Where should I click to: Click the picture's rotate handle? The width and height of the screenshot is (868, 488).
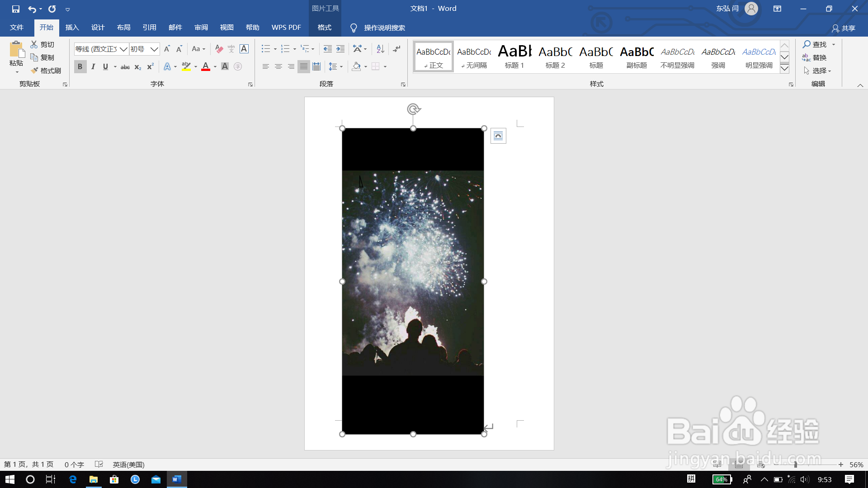[413, 109]
